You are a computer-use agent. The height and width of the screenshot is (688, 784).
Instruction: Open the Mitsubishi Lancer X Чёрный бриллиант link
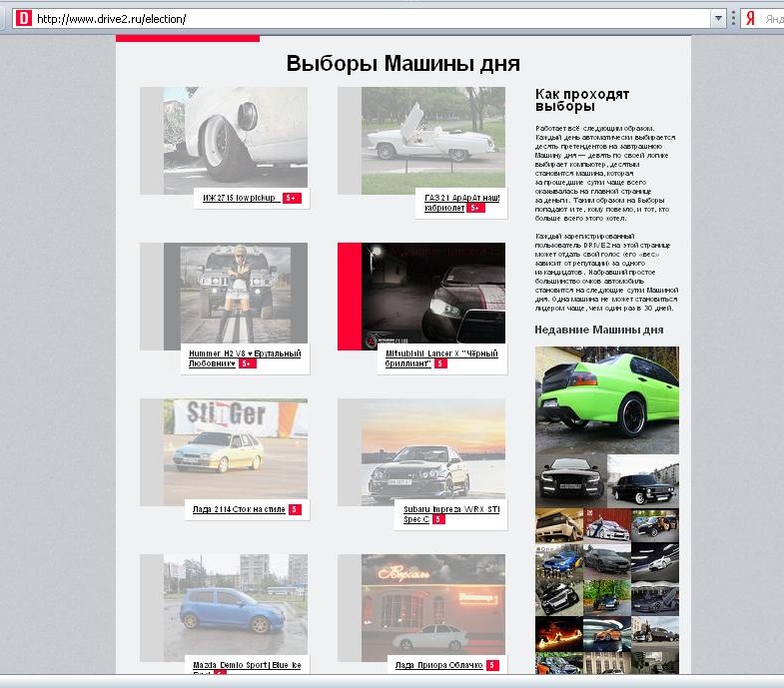441,358
